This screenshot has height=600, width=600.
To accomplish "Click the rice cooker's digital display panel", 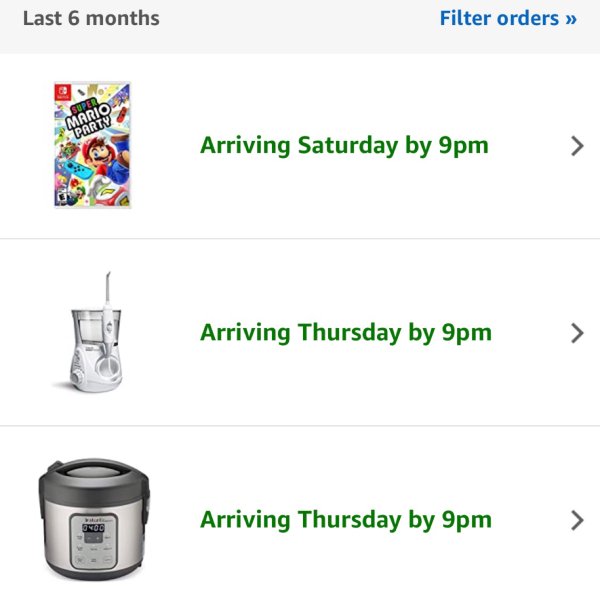I will pyautogui.click(x=93, y=528).
